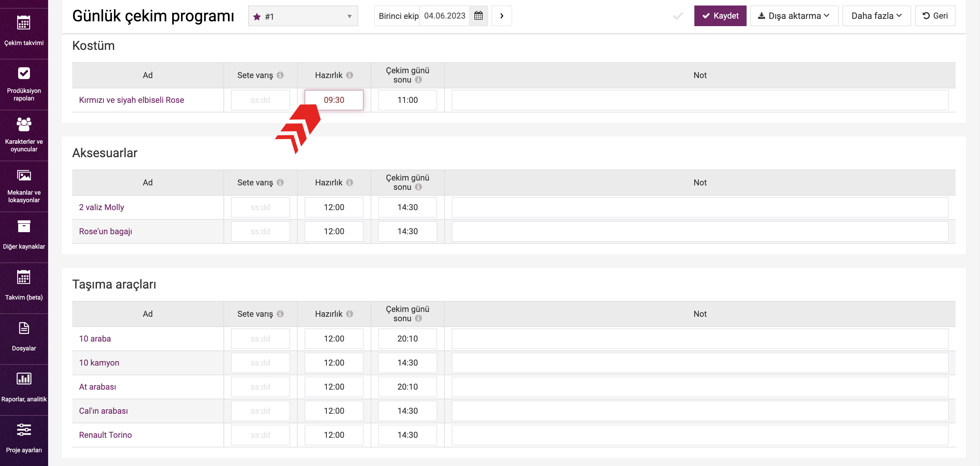The height and width of the screenshot is (466, 980).
Task: Open Proje ayarları section
Action: point(24,441)
